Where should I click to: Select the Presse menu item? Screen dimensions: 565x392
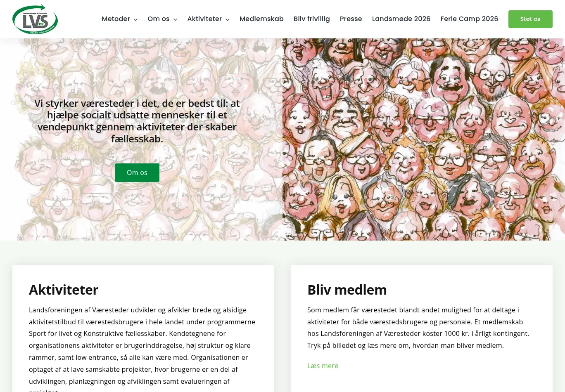[351, 19]
